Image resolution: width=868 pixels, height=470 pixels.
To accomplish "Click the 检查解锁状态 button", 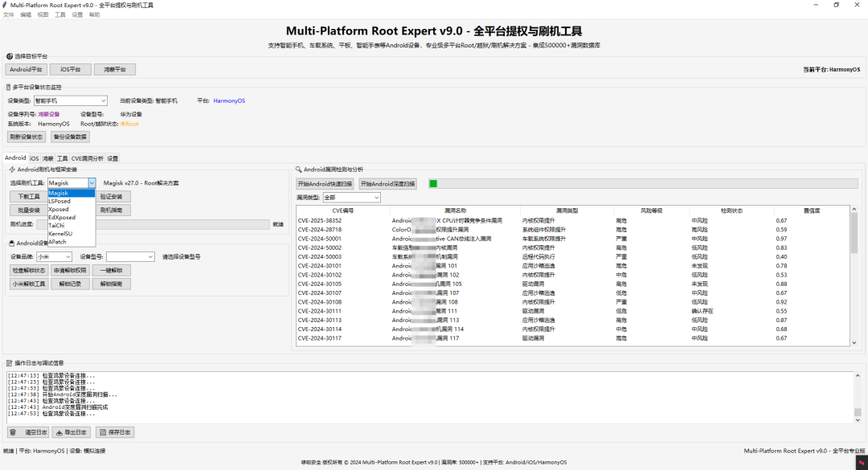I will (x=29, y=270).
